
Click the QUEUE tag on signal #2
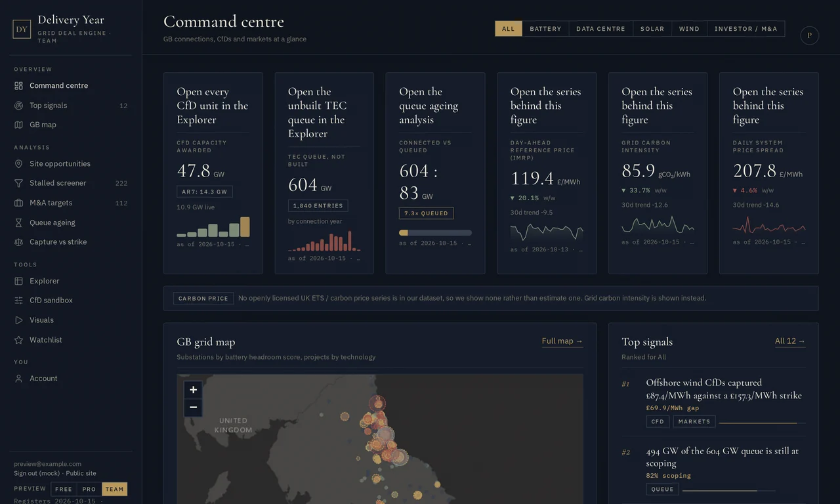pyautogui.click(x=662, y=489)
